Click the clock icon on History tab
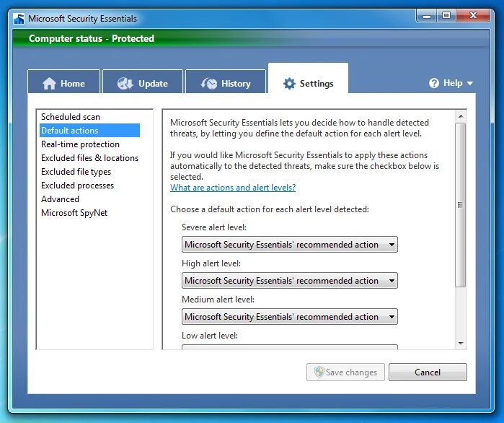The width and height of the screenshot is (504, 423). 209,84
